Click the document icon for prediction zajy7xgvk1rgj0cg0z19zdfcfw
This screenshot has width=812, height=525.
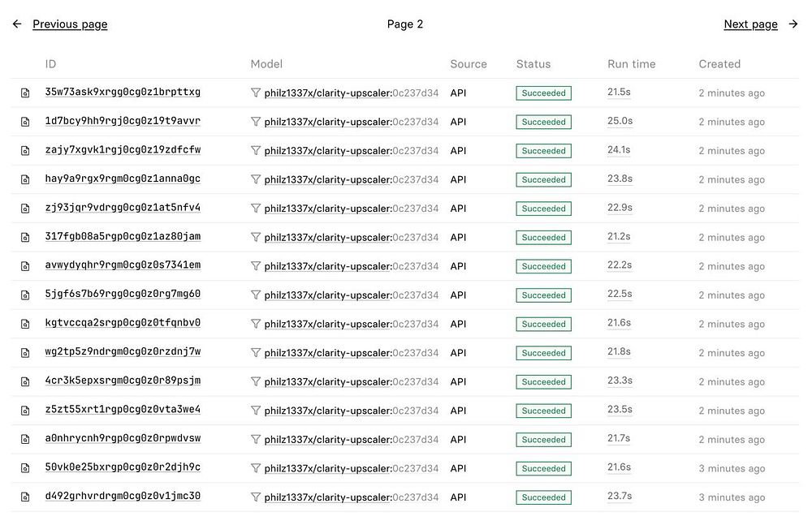tap(25, 151)
